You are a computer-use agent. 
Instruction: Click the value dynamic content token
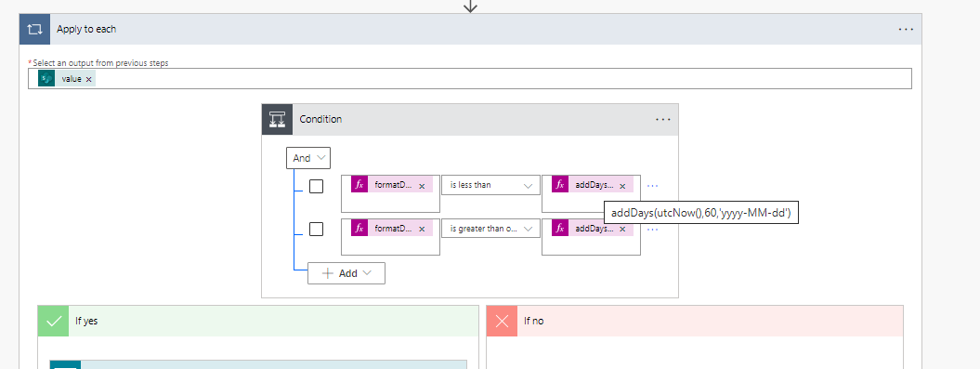pyautogui.click(x=67, y=79)
